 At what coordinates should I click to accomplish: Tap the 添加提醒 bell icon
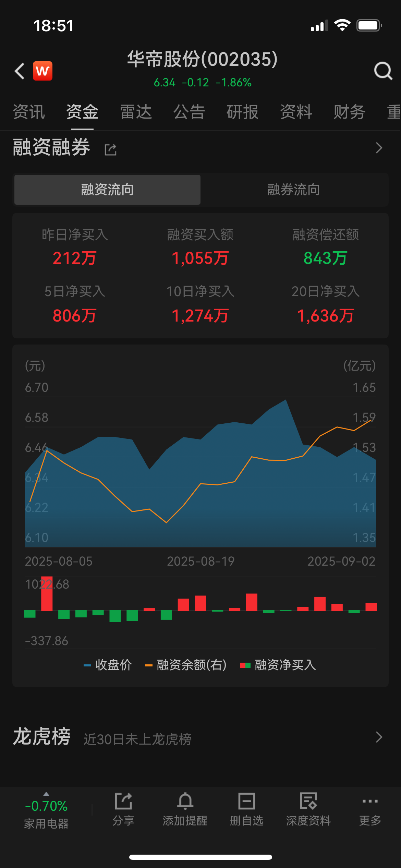(x=185, y=801)
